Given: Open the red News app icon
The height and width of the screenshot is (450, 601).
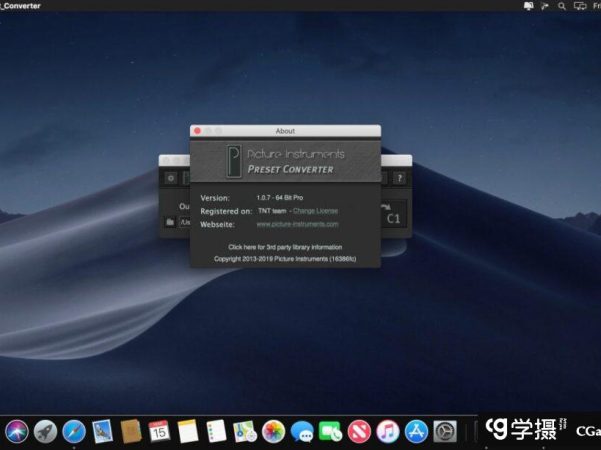Looking at the screenshot, I should pyautogui.click(x=359, y=431).
